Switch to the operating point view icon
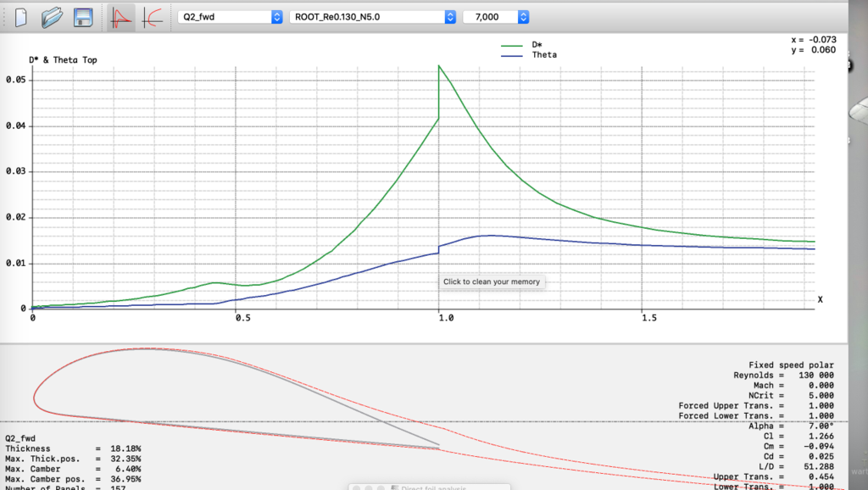 click(x=122, y=17)
